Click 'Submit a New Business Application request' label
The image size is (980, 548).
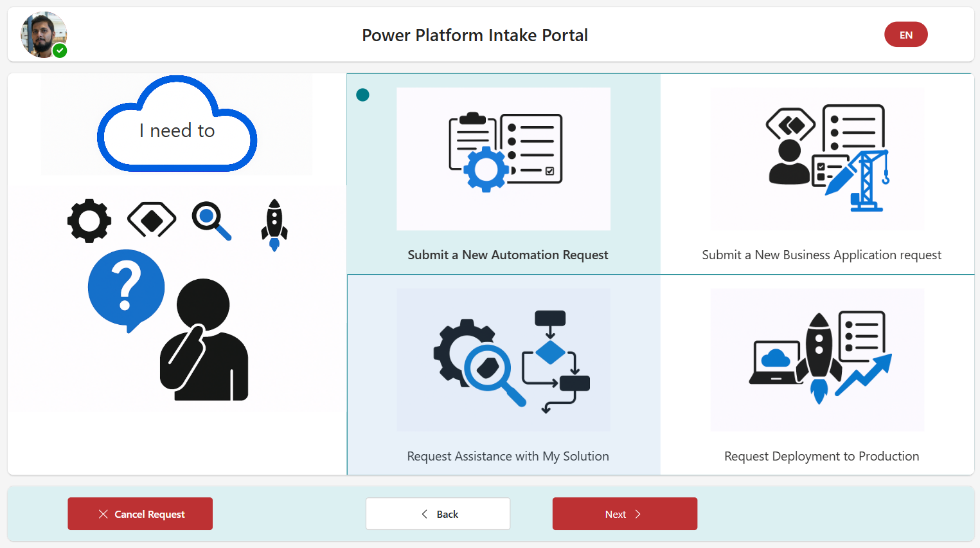821,255
